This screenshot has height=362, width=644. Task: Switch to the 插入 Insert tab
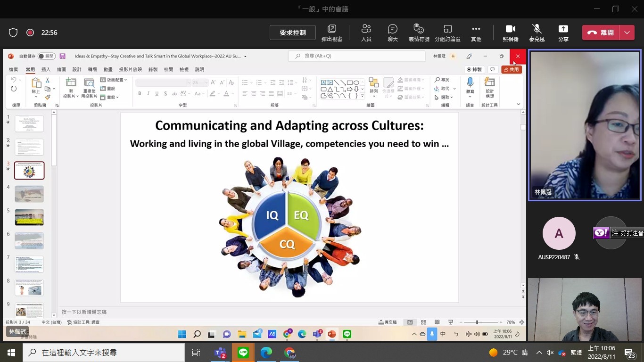click(x=46, y=69)
